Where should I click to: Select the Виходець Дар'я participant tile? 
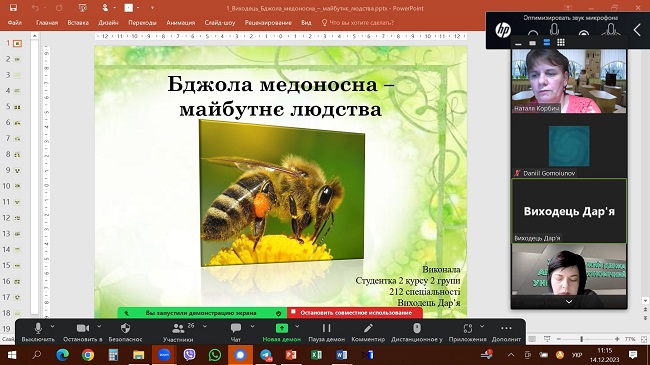click(569, 211)
